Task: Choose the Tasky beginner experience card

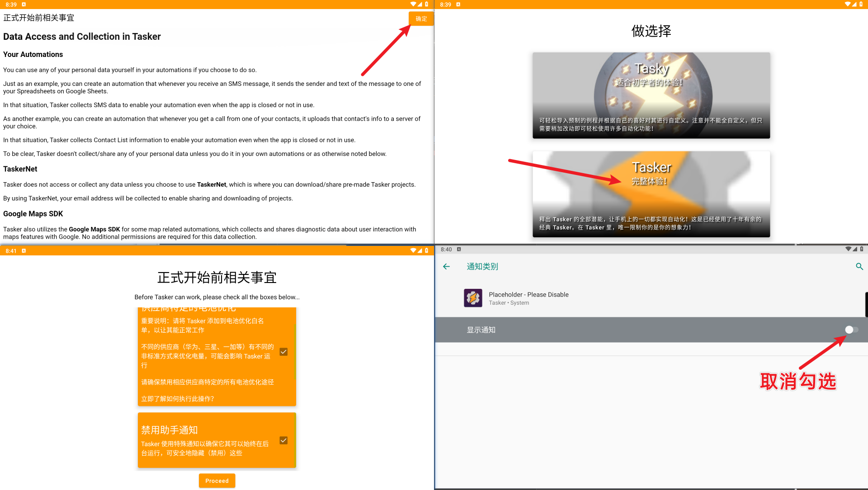Action: pos(651,95)
